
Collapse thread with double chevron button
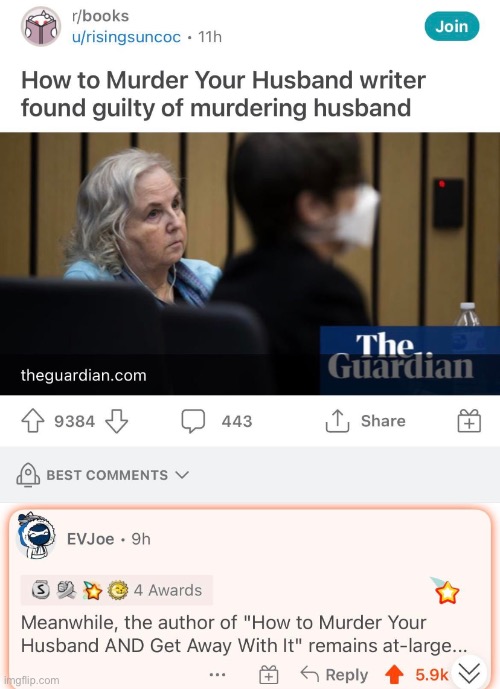469,672
